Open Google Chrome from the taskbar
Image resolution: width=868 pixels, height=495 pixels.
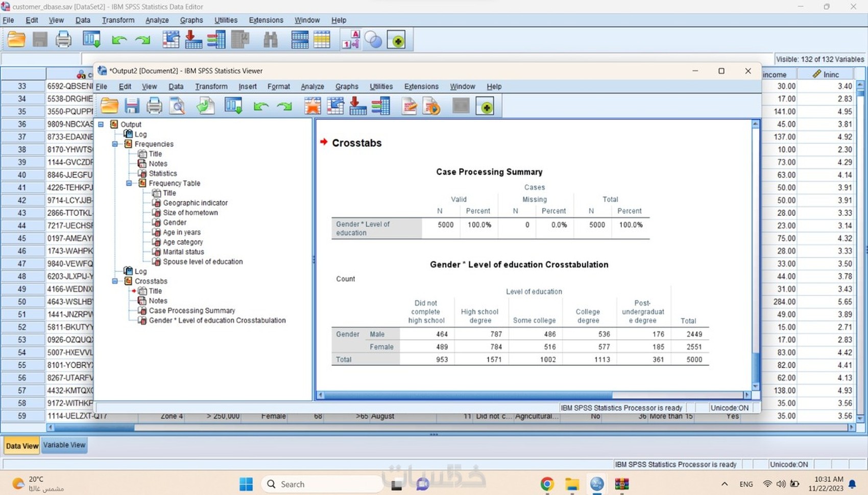[547, 483]
